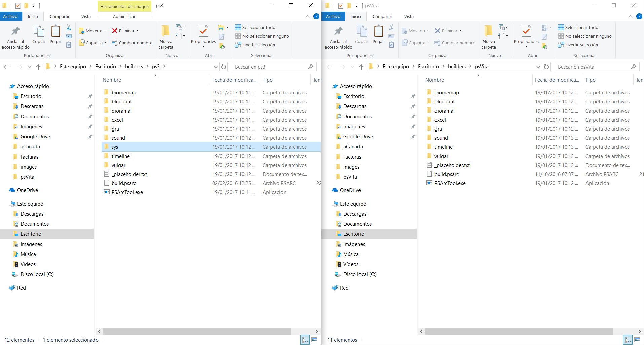
Task: Refresh the ps3 folder address bar
Action: coord(224,67)
